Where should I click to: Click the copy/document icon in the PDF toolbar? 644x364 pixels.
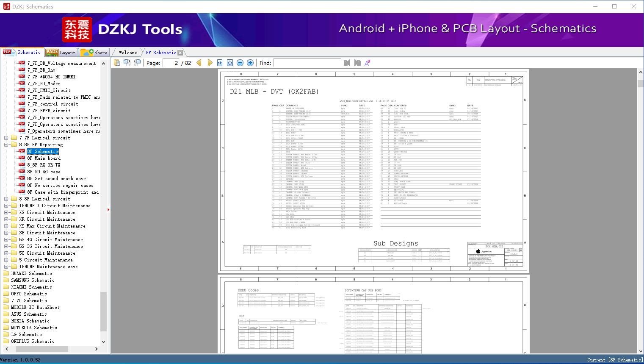coord(116,63)
